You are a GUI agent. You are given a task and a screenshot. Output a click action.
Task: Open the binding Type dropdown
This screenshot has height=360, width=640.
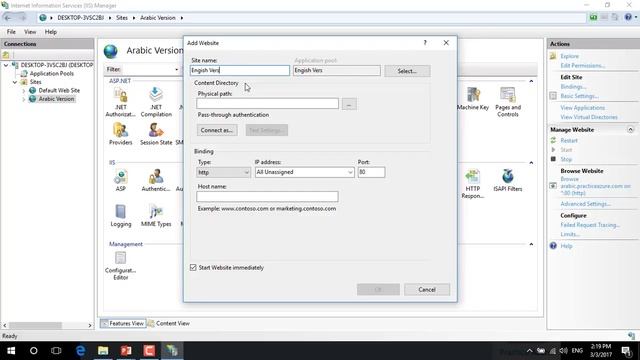pyautogui.click(x=223, y=172)
